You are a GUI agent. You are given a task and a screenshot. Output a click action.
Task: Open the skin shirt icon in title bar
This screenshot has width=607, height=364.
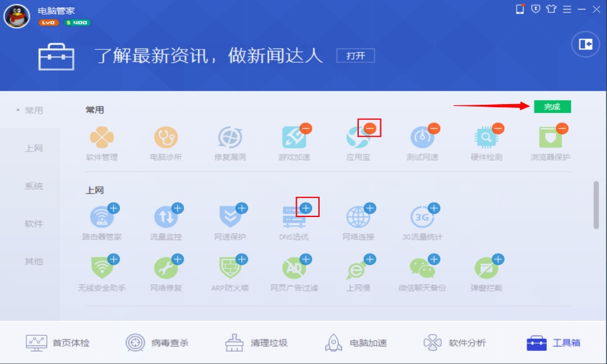(551, 9)
